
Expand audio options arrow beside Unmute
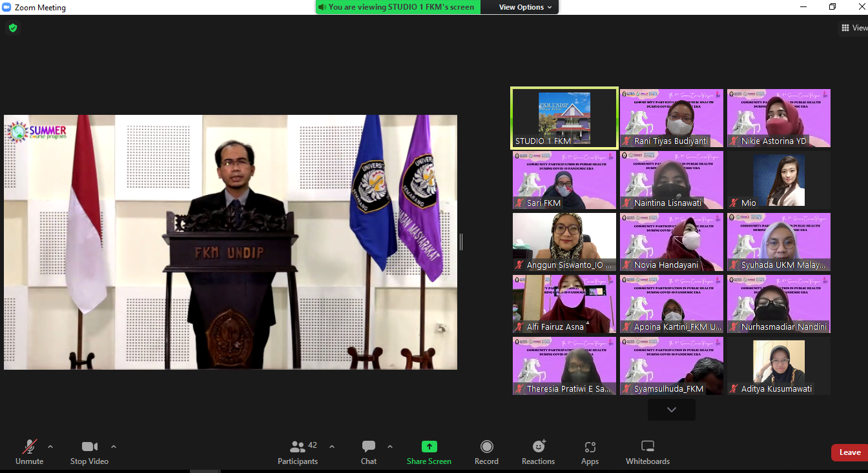click(x=50, y=447)
